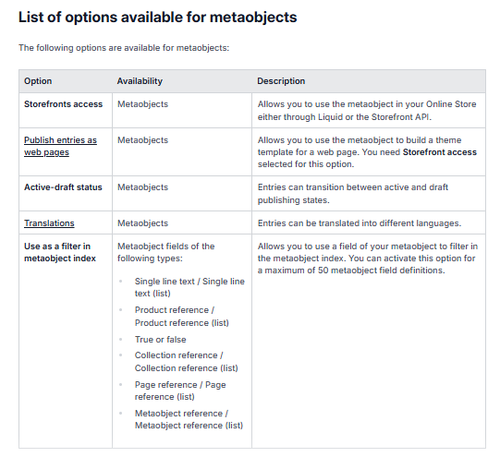Click the intro sentence 'The following options are available'

[124, 48]
